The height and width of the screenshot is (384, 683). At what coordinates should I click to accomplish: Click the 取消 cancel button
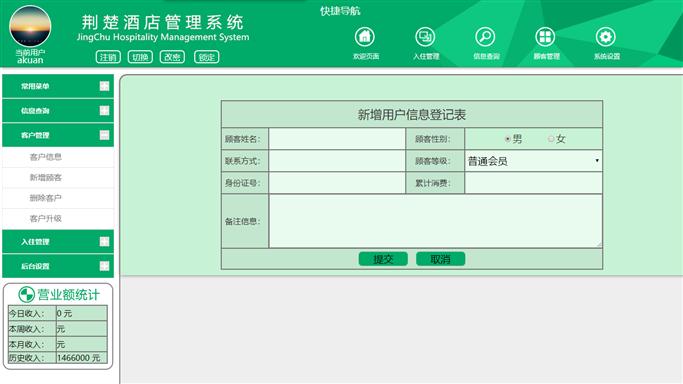[440, 259]
